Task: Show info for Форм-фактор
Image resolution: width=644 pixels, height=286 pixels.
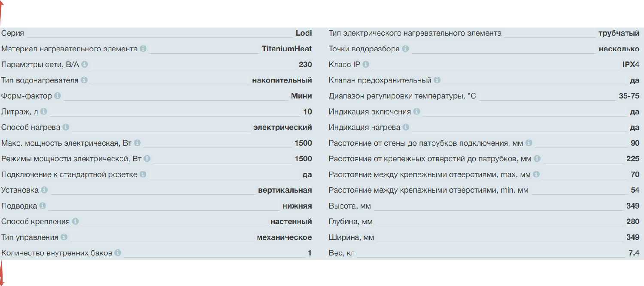Action: (x=58, y=96)
